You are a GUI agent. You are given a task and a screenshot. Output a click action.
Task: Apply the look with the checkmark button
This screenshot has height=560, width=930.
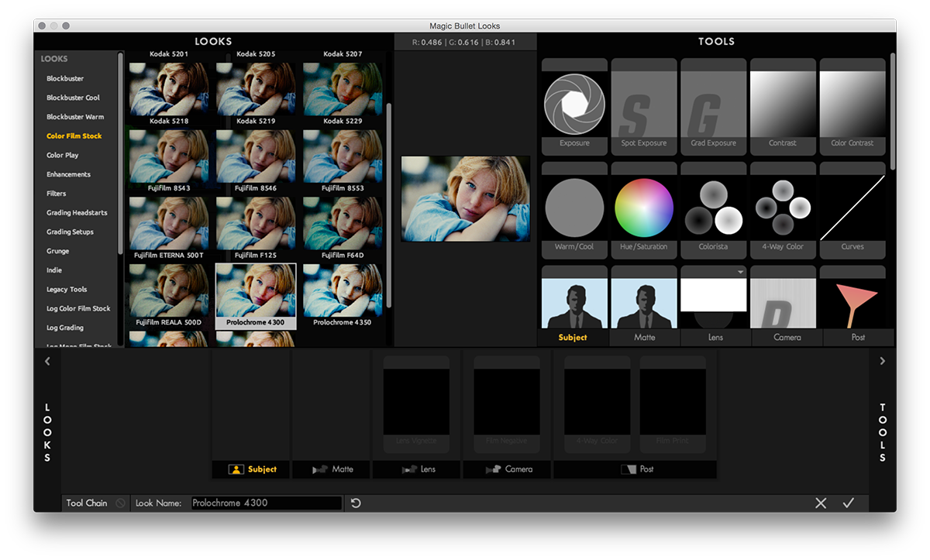tap(849, 503)
